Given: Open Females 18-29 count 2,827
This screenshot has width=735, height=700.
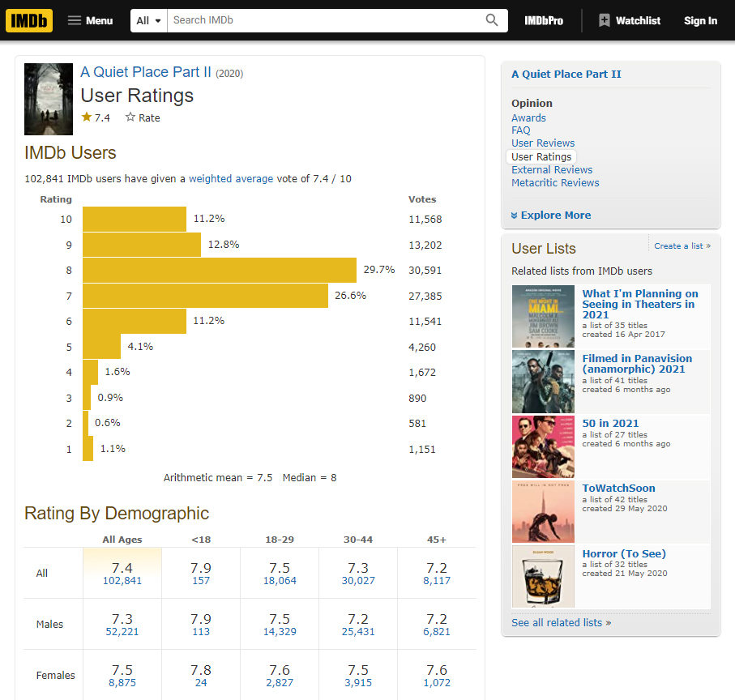Looking at the screenshot, I should (x=280, y=683).
